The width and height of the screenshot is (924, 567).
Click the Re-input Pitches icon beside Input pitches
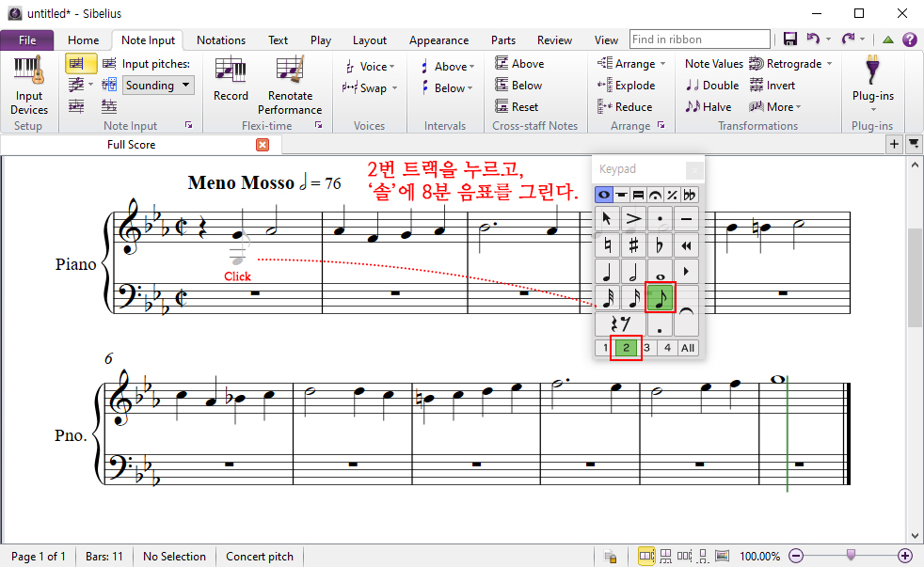(x=109, y=64)
